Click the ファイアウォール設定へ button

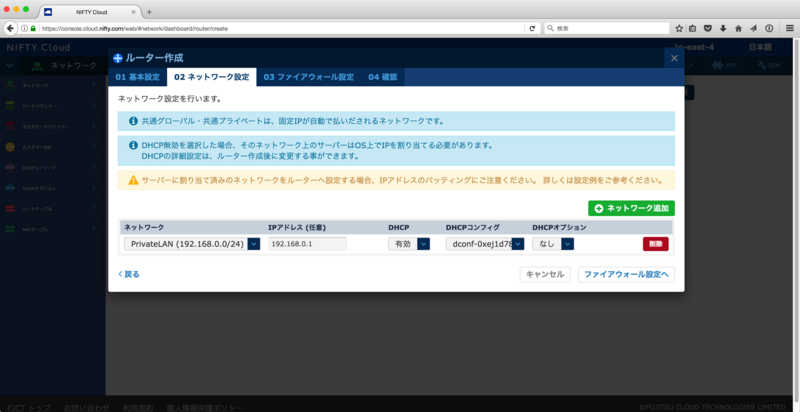(626, 274)
